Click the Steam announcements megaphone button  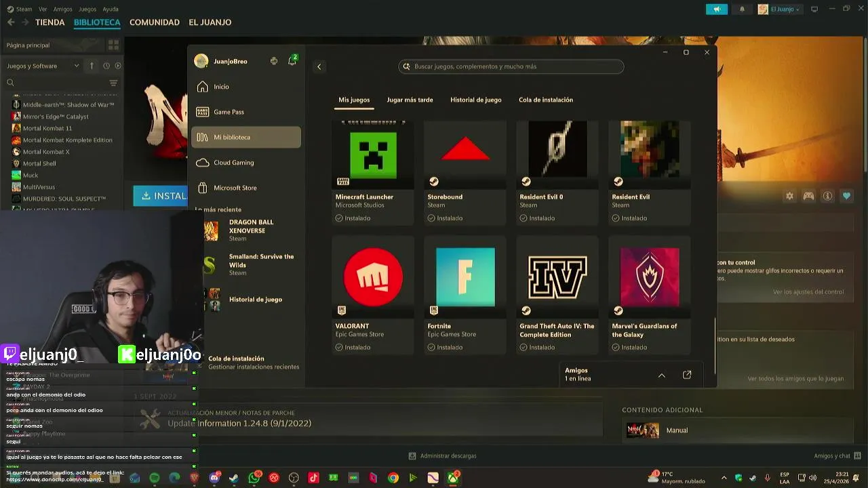click(x=717, y=9)
